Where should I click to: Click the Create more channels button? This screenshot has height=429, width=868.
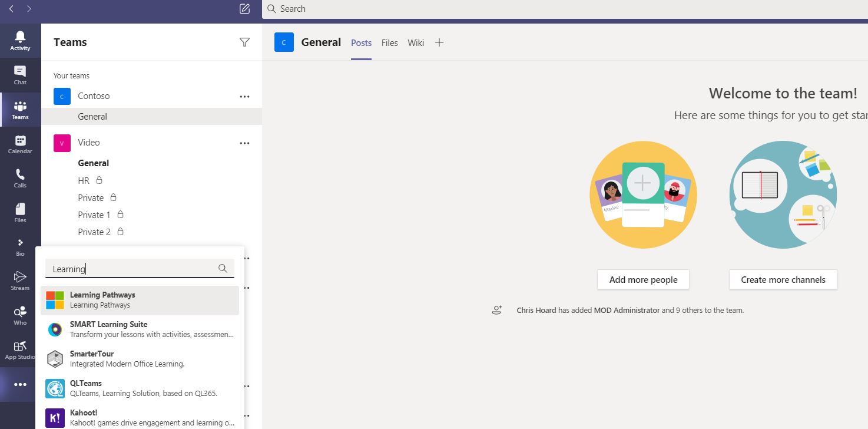coord(783,280)
